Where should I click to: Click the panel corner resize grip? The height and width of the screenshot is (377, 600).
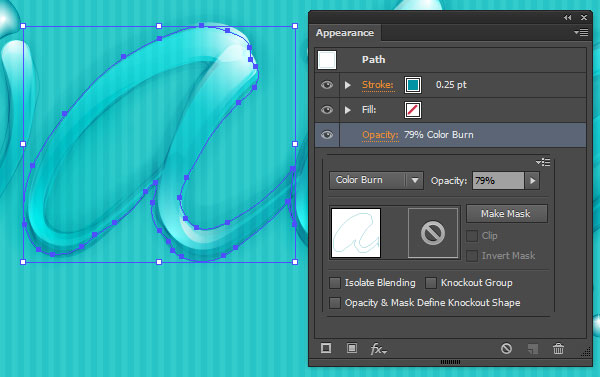(x=586, y=353)
